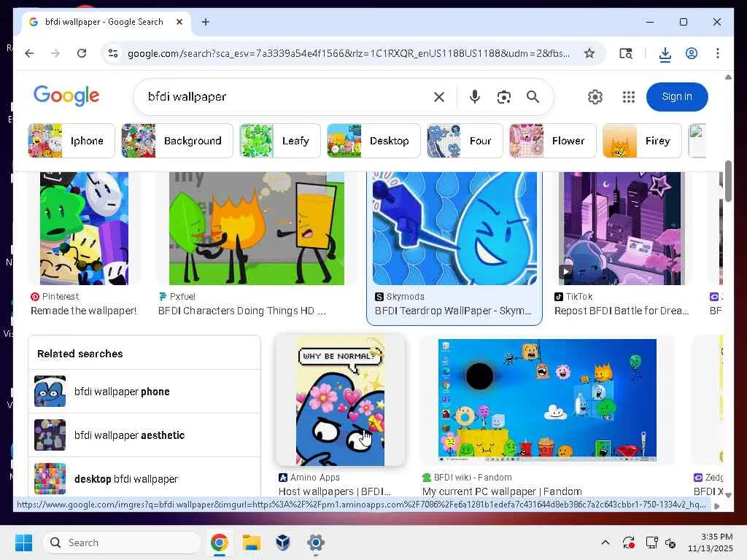747x560 pixels.
Task: Filter images by Firey chip
Action: 642,141
